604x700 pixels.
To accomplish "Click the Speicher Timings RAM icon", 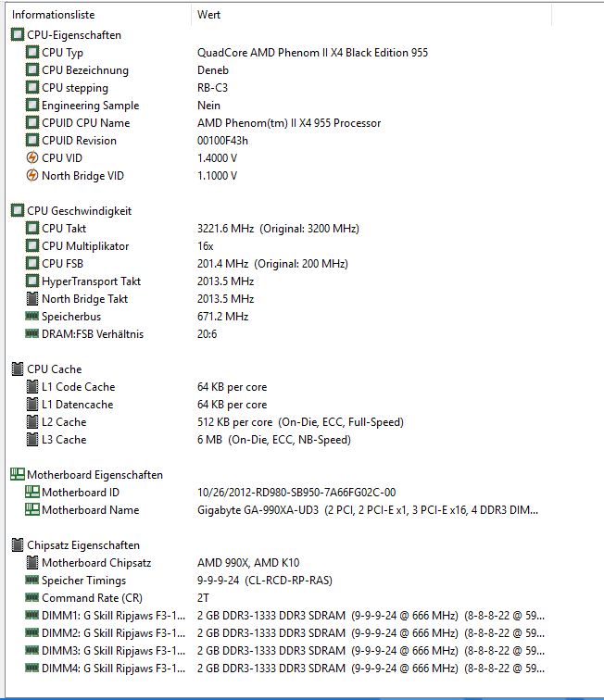I will click(32, 580).
